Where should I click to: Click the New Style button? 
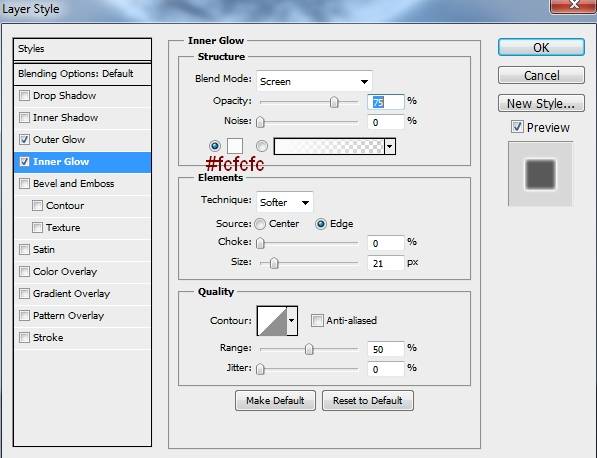(x=541, y=103)
